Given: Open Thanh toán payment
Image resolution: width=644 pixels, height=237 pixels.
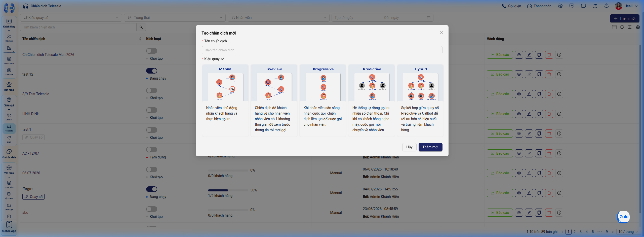Looking at the screenshot, I should pyautogui.click(x=539, y=6).
